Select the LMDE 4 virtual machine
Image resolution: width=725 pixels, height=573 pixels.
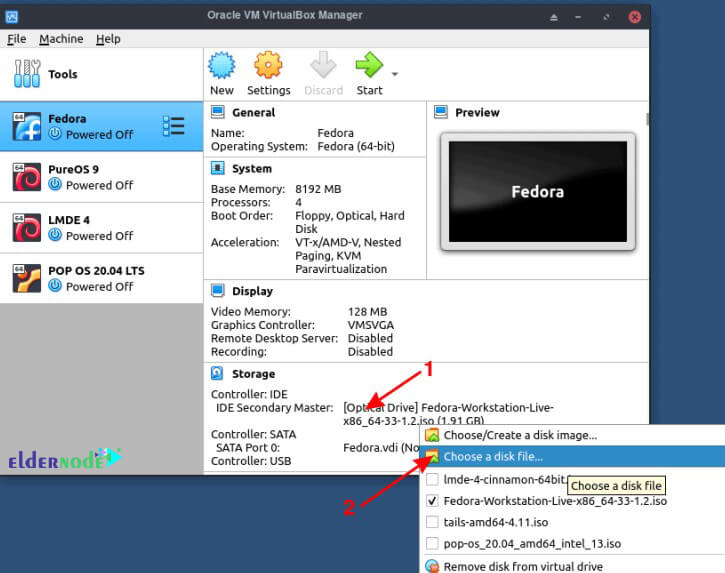[101, 228]
